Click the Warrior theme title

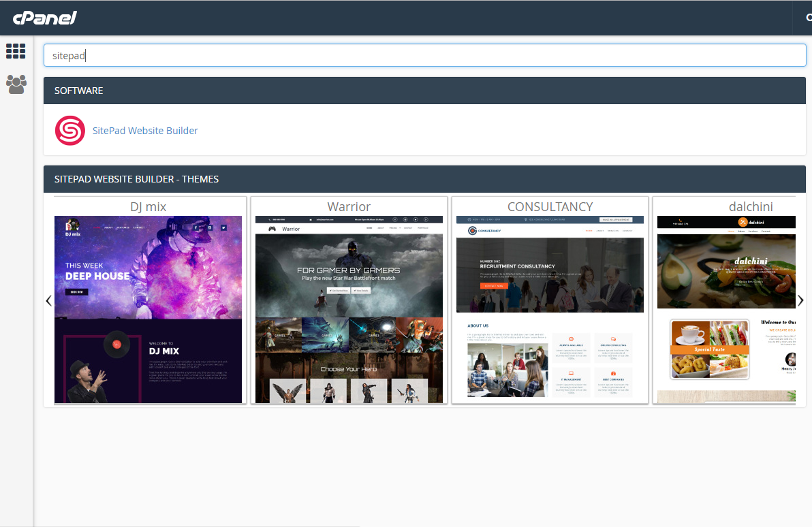(349, 206)
